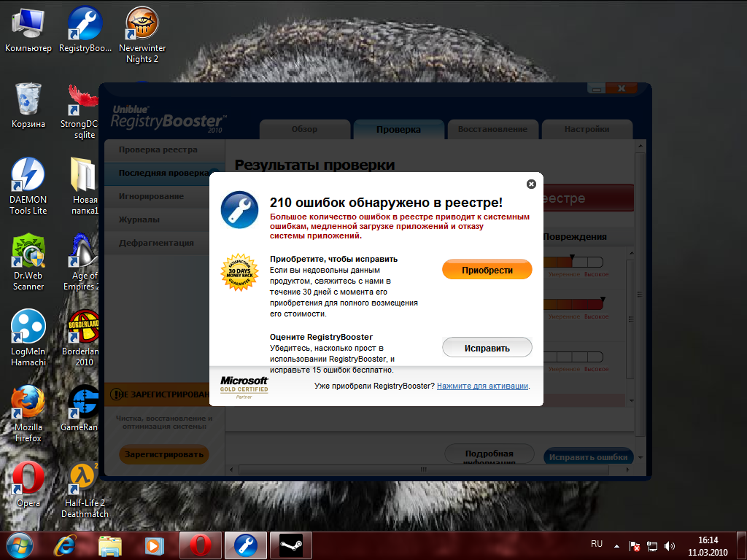Open the Neverwinter Nights 2 shortcut
747x560 pixels.
(x=142, y=35)
